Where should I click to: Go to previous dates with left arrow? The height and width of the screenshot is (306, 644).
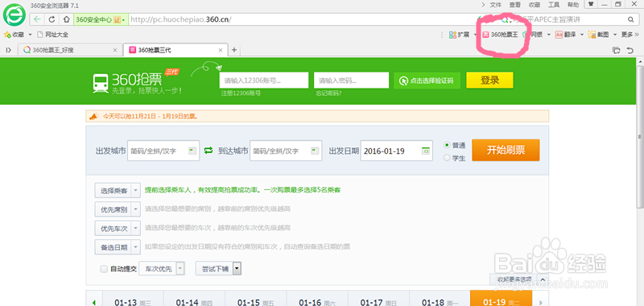click(93, 302)
